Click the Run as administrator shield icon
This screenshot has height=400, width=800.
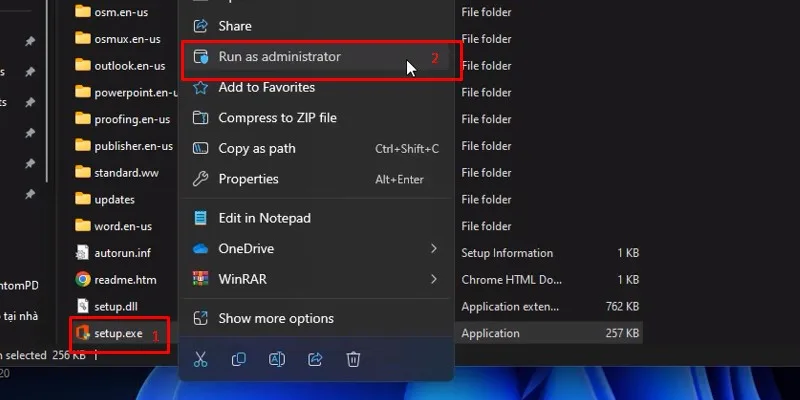(x=201, y=57)
